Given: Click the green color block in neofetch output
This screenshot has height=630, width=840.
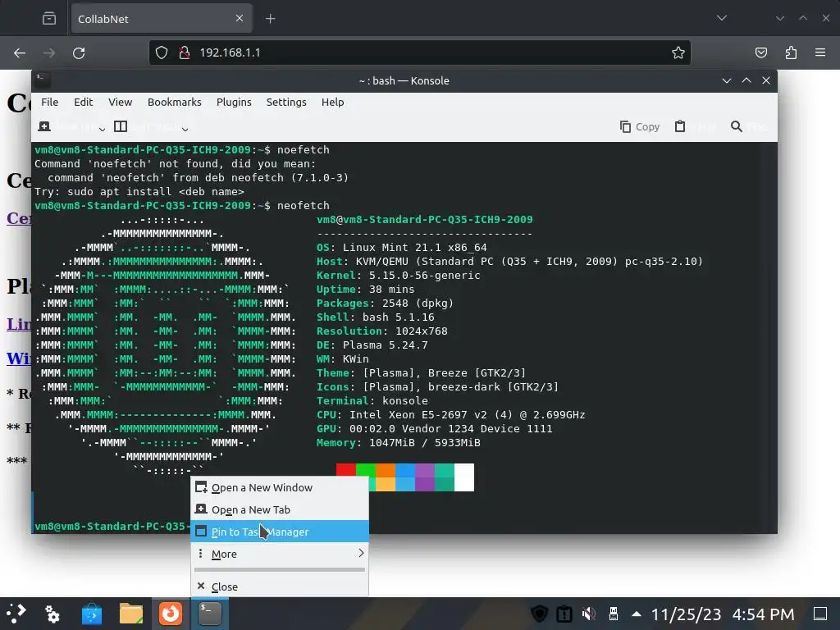Looking at the screenshot, I should [366, 470].
